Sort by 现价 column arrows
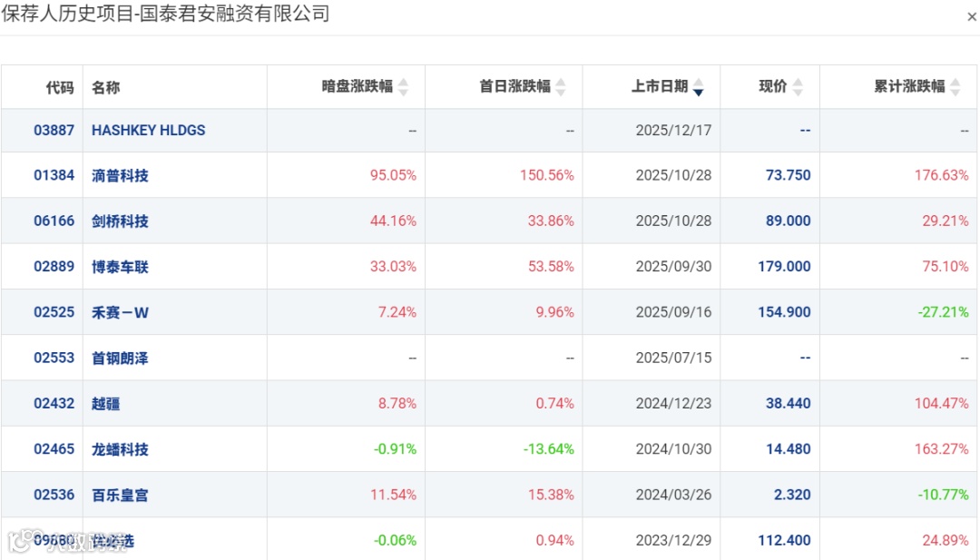The image size is (980, 560). pos(798,87)
